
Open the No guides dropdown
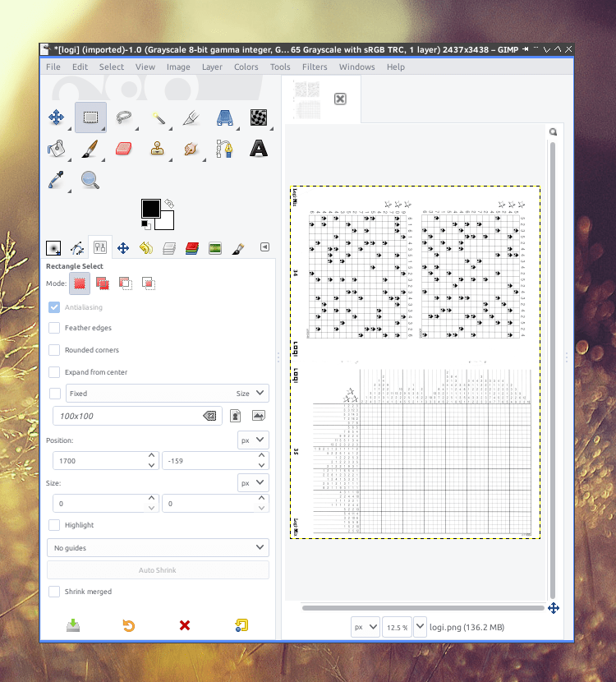pyautogui.click(x=158, y=547)
